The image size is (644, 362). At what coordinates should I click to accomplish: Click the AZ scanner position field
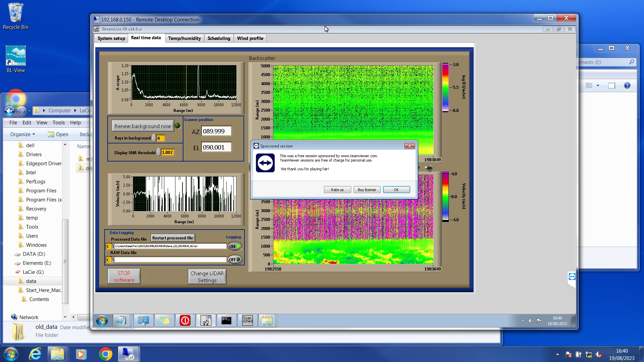pos(216,131)
